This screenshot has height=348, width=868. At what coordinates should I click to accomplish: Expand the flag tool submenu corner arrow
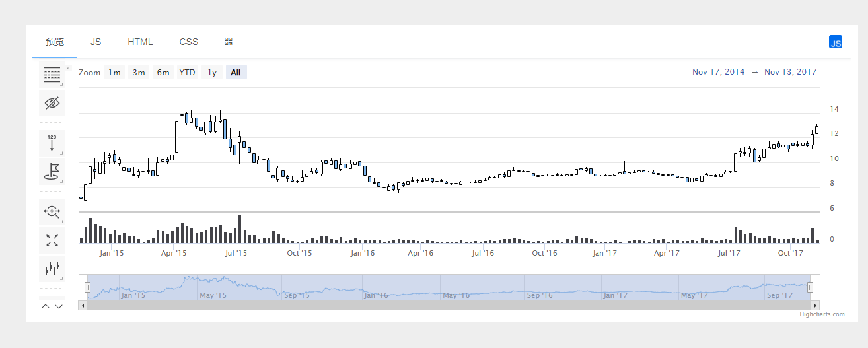(x=62, y=181)
